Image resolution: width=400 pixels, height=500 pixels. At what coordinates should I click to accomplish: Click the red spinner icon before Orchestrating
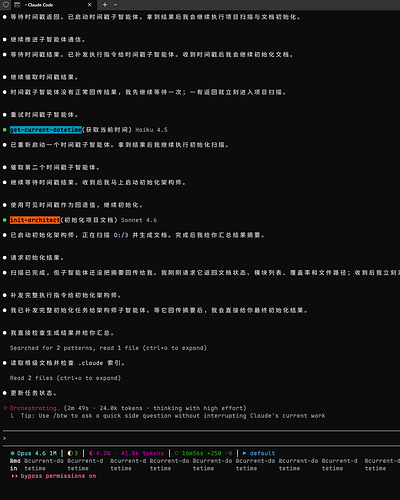tap(5, 408)
